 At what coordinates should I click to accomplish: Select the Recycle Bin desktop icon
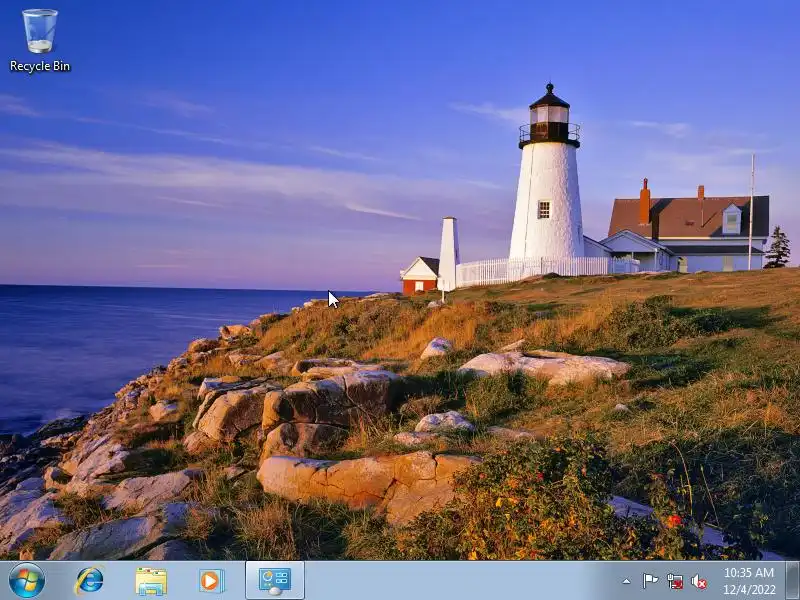click(40, 41)
